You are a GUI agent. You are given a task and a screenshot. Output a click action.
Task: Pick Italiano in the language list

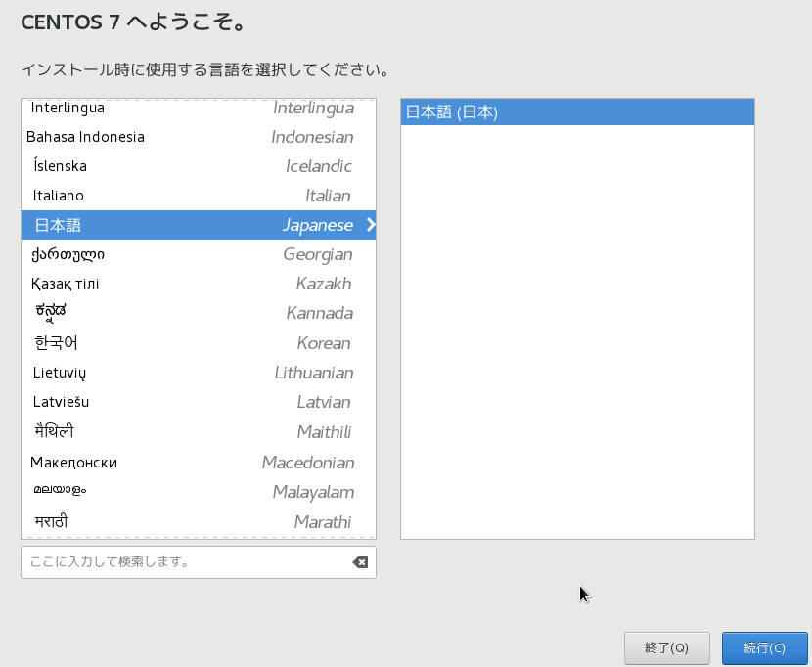tap(199, 196)
